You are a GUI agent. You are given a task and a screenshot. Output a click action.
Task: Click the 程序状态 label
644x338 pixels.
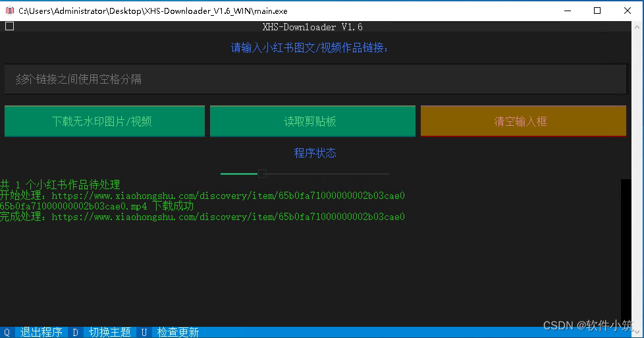pos(315,153)
